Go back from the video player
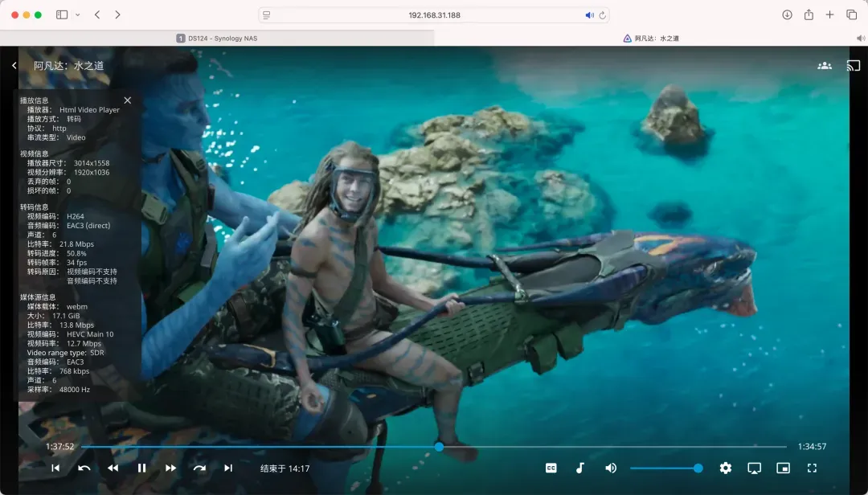 coord(14,65)
